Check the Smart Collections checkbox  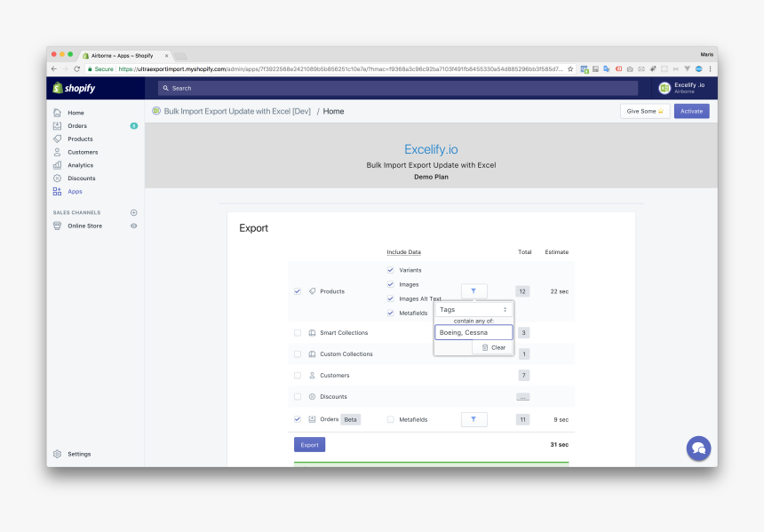coord(298,333)
